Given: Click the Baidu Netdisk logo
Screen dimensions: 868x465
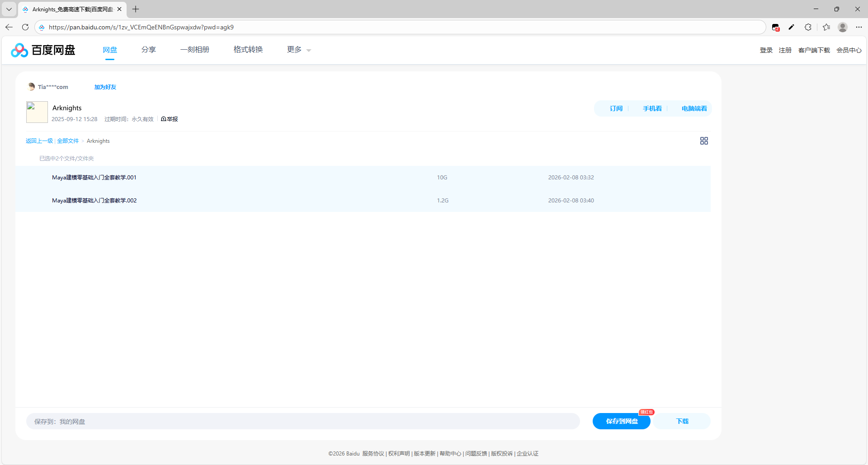Looking at the screenshot, I should point(43,50).
